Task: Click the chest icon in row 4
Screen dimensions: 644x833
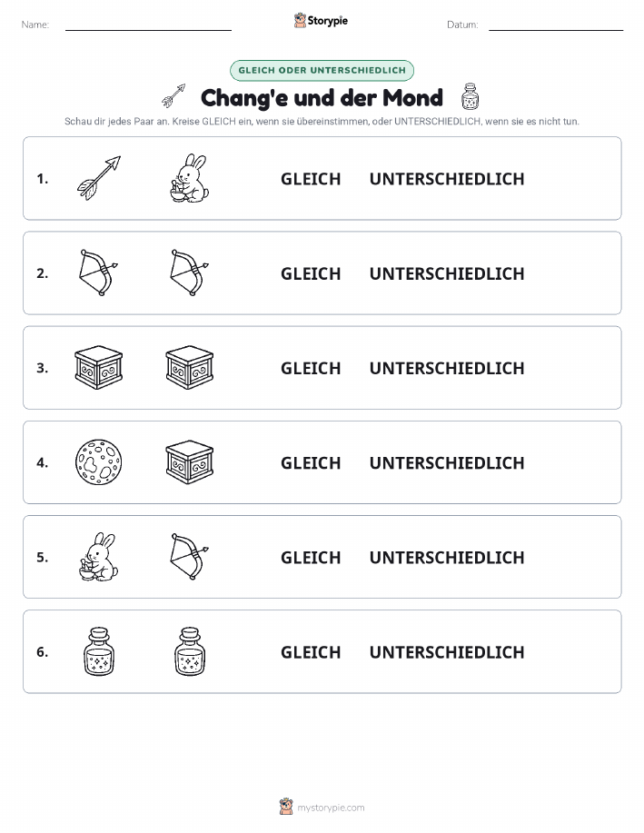Action: [190, 462]
